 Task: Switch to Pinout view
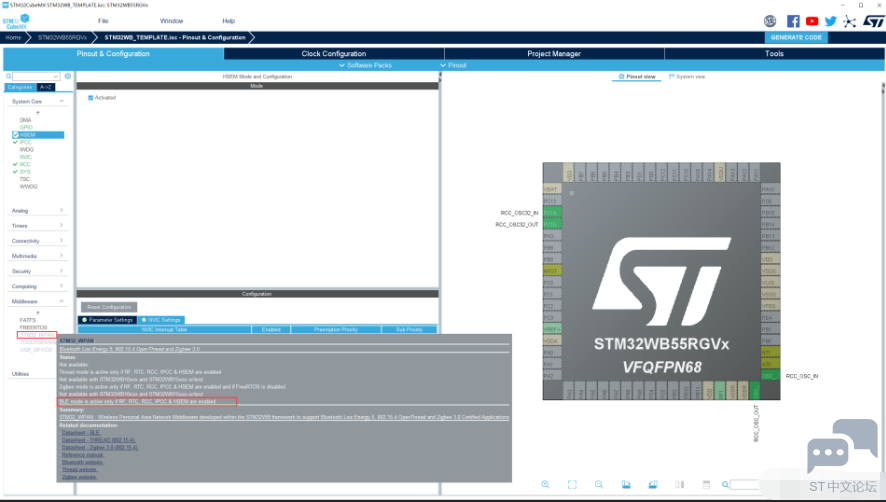[637, 76]
